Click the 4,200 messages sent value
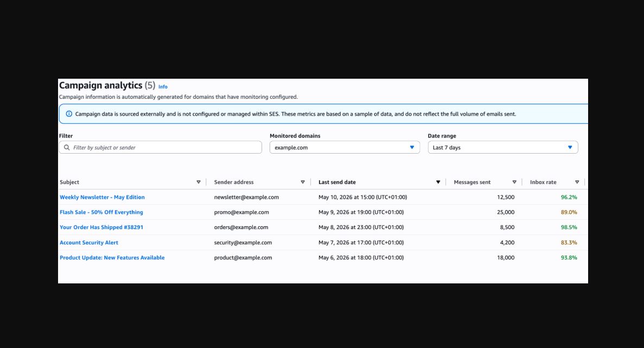 pos(507,243)
